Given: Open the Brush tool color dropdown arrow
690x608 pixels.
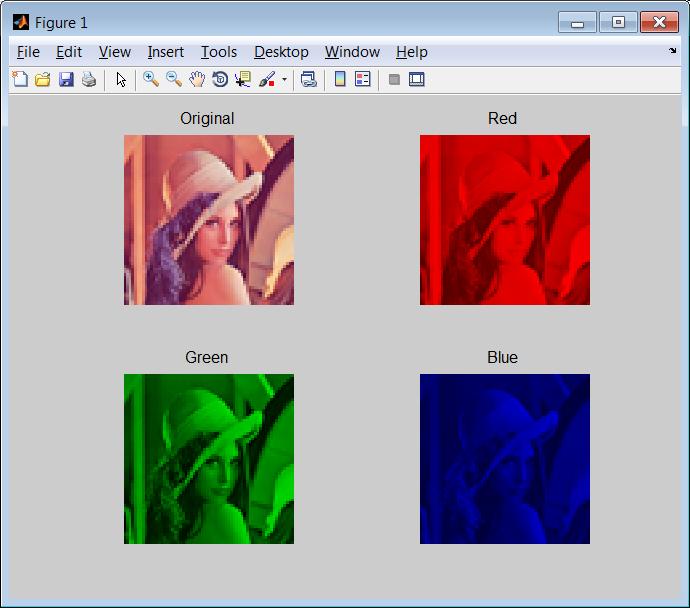Looking at the screenshot, I should [284, 80].
